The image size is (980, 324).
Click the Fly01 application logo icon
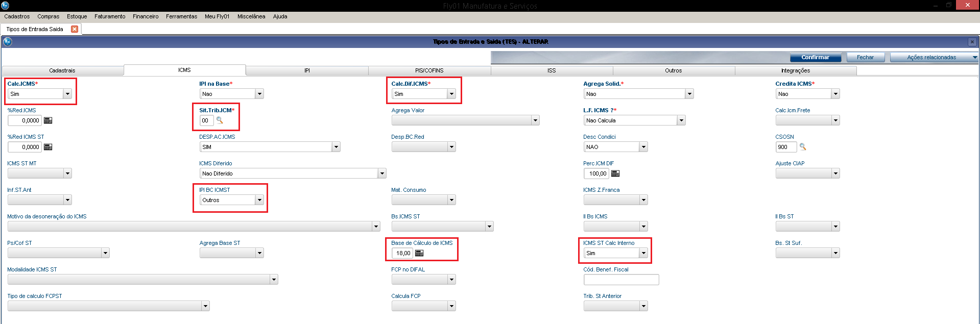5,5
